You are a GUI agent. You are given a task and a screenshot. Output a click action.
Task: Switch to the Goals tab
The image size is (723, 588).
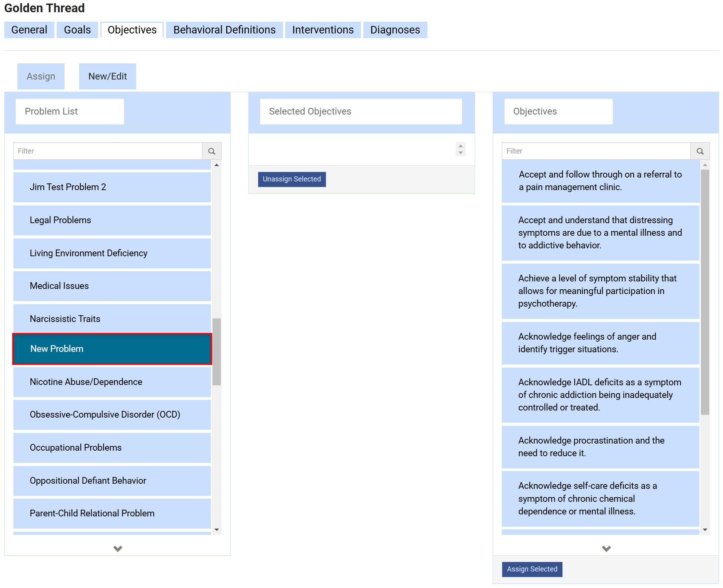click(x=77, y=30)
